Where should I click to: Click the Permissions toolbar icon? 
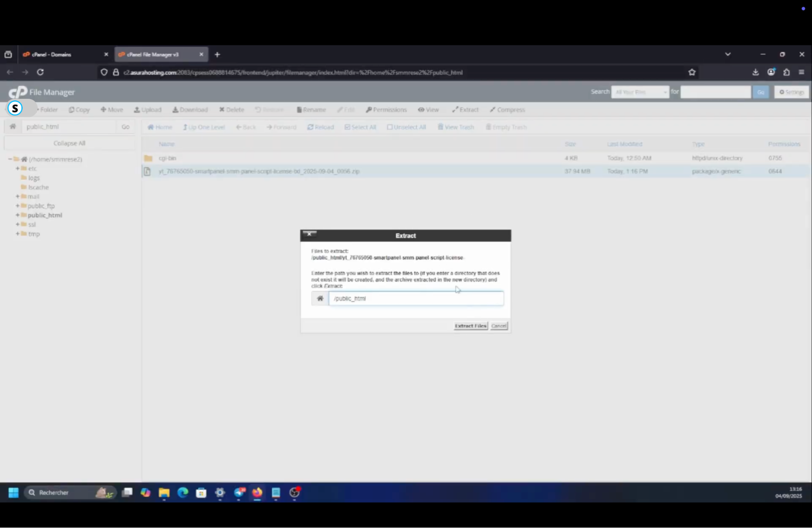(x=386, y=109)
